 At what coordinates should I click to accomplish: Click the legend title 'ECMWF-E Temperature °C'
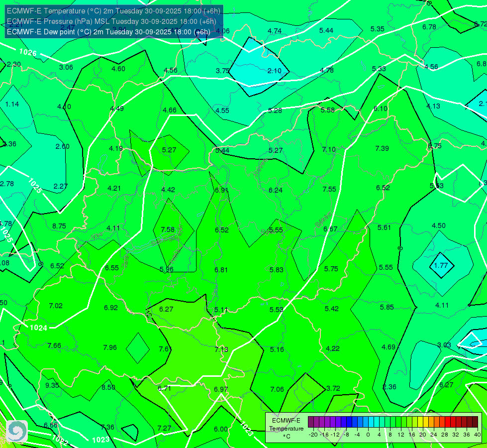(286, 429)
